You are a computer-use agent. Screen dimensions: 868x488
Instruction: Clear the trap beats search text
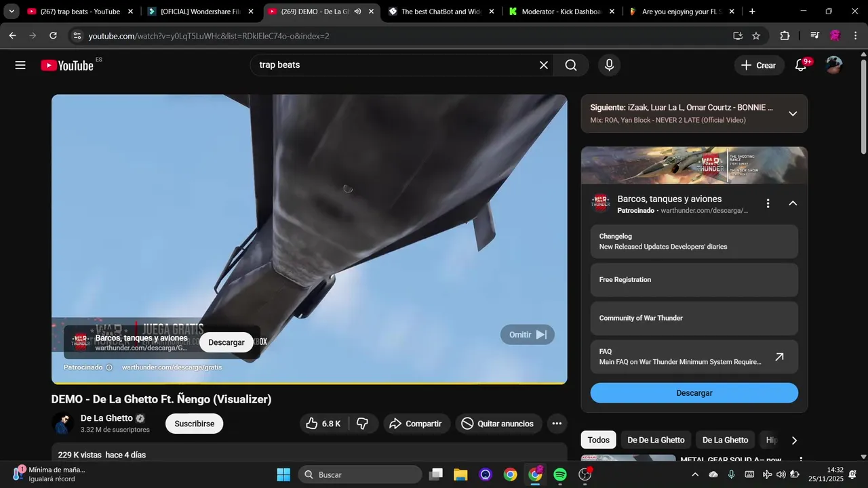543,65
